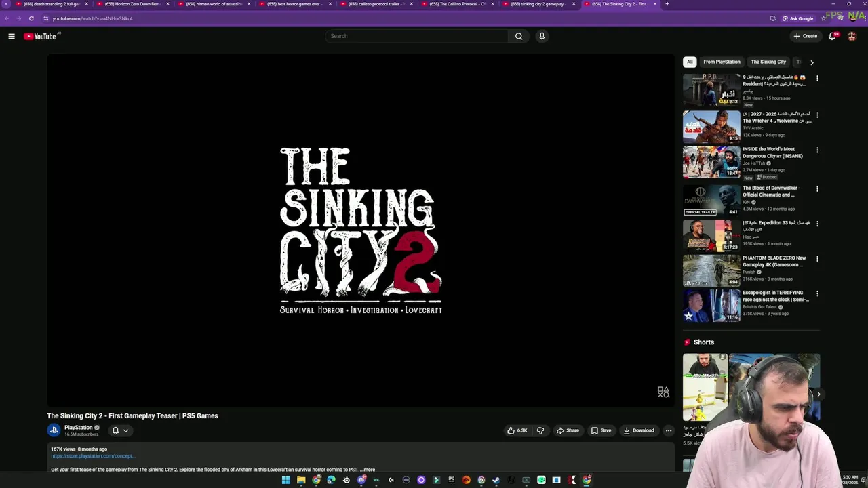Close the hitman world of assassination tab
This screenshot has height=488, width=868.
[249, 4]
